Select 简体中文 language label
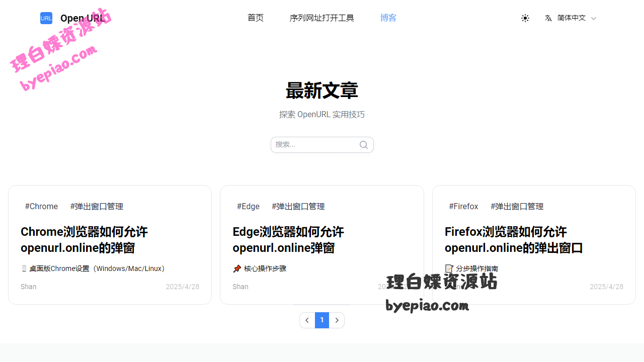Screen dimensions: 644x362 pos(572,18)
